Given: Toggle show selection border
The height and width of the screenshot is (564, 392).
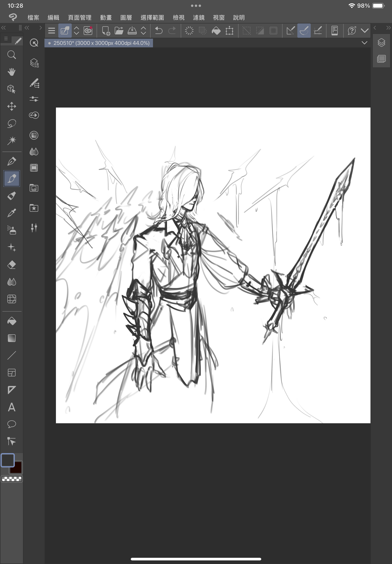Looking at the screenshot, I should coord(273,31).
